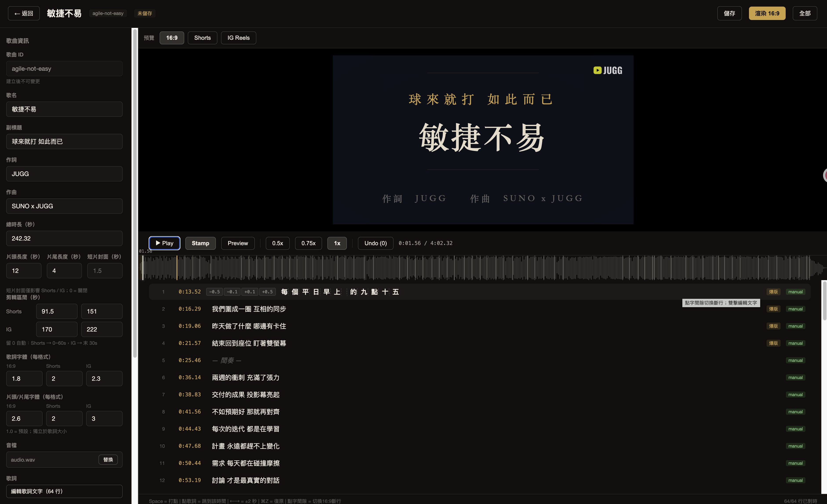Click the waveform timeline at the orange marker
Image resolution: width=827 pixels, height=504 pixels.
(x=177, y=268)
